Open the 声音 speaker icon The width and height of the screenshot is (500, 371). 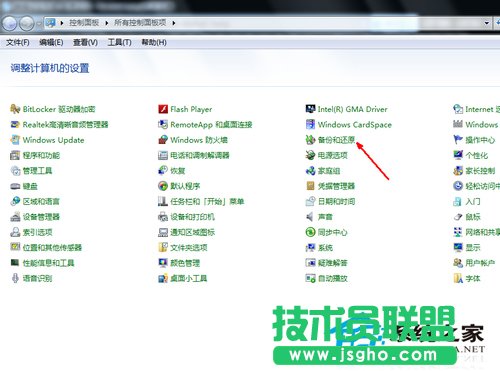click(310, 217)
